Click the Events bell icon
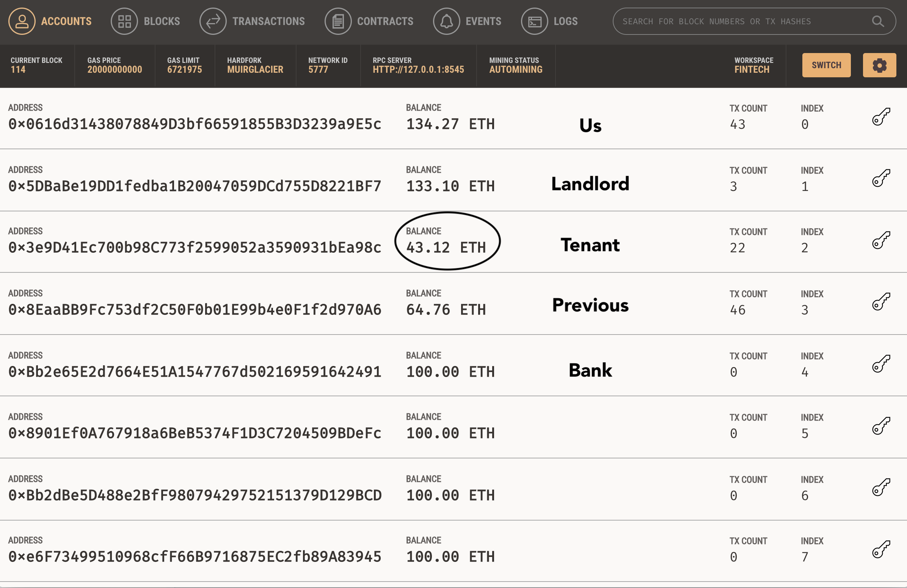Screen dimensions: 907x588 (447, 21)
